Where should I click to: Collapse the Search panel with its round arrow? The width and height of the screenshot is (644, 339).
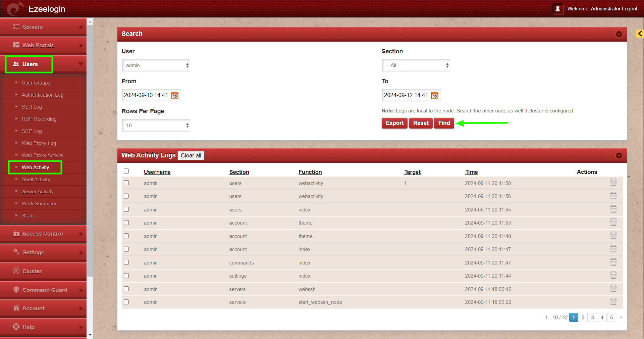coord(619,34)
